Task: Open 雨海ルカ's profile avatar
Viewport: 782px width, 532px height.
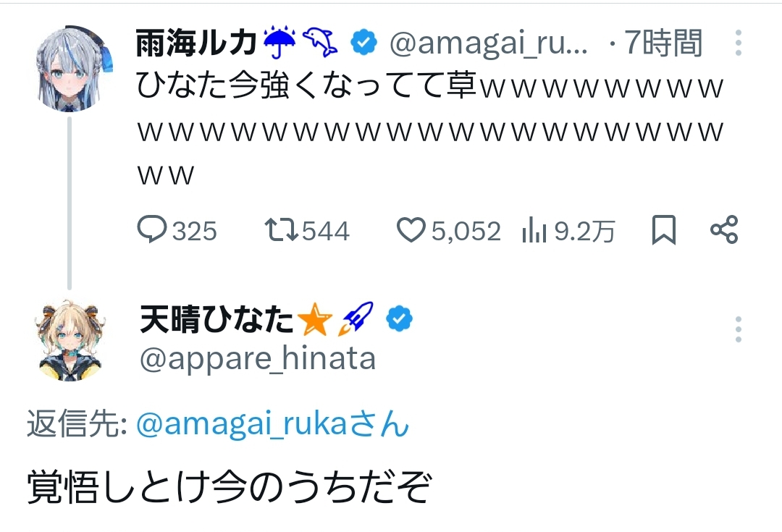Action: click(x=70, y=71)
